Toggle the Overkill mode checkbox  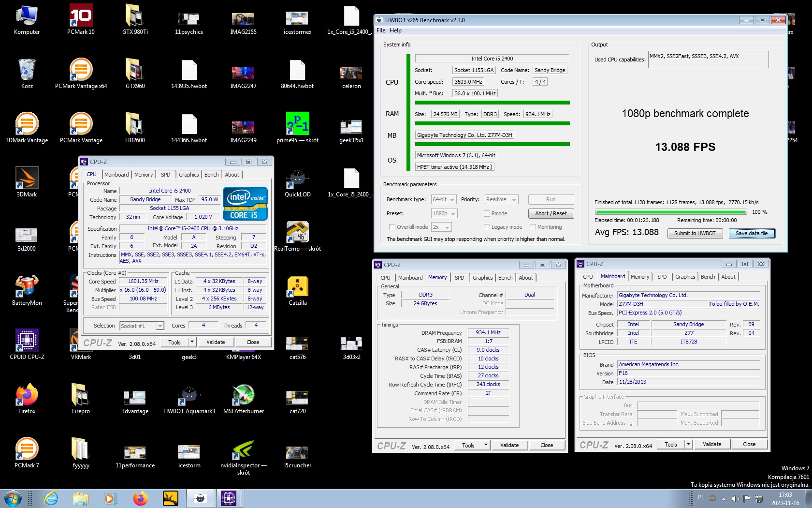[392, 227]
